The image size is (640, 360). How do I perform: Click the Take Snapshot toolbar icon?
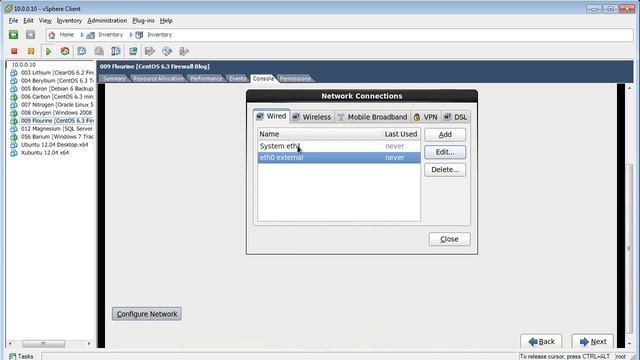point(82,51)
